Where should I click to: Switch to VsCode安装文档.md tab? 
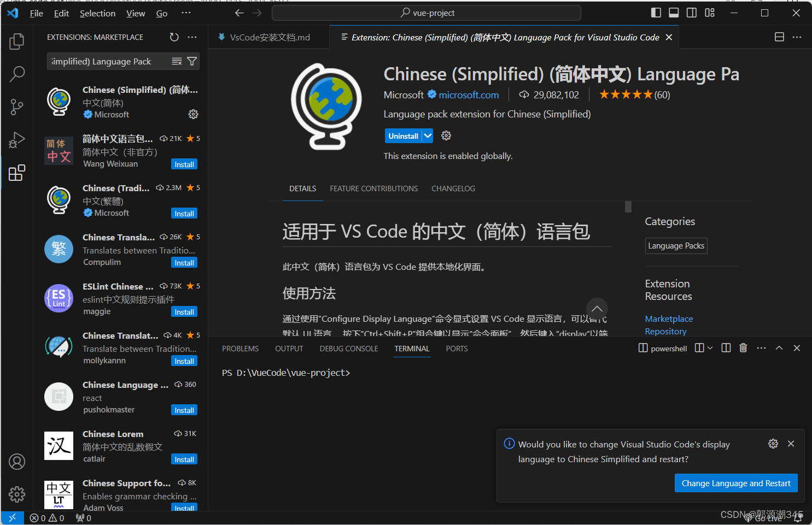[x=269, y=37]
